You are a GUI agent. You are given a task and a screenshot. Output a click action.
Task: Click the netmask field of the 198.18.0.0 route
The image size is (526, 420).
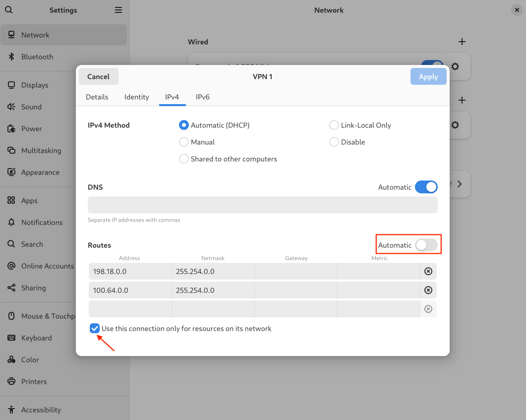click(x=213, y=271)
